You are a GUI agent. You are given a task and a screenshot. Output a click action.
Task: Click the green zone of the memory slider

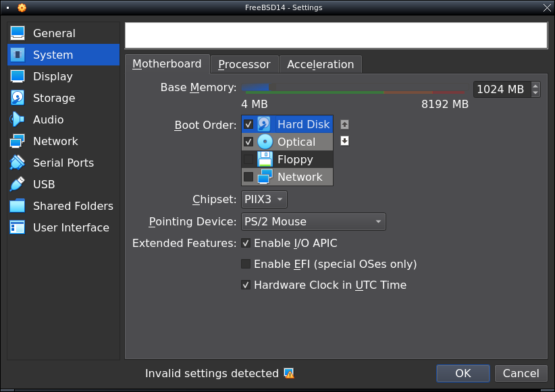(315, 92)
